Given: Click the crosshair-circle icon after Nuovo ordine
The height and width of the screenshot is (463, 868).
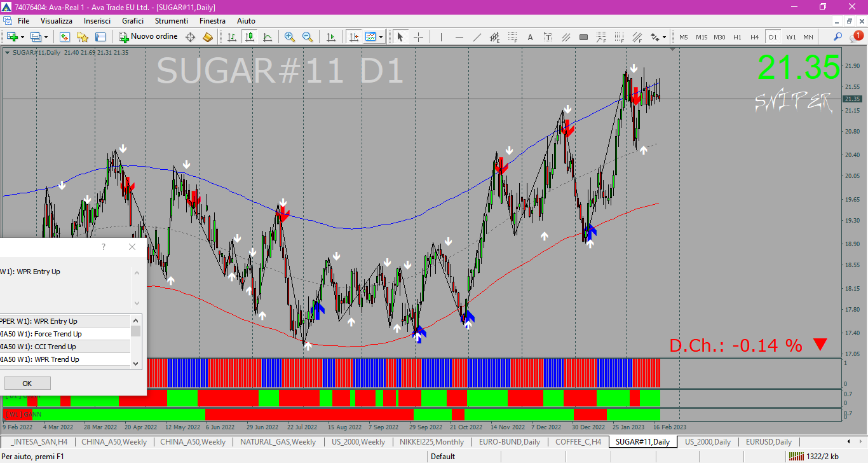Looking at the screenshot, I should [190, 37].
